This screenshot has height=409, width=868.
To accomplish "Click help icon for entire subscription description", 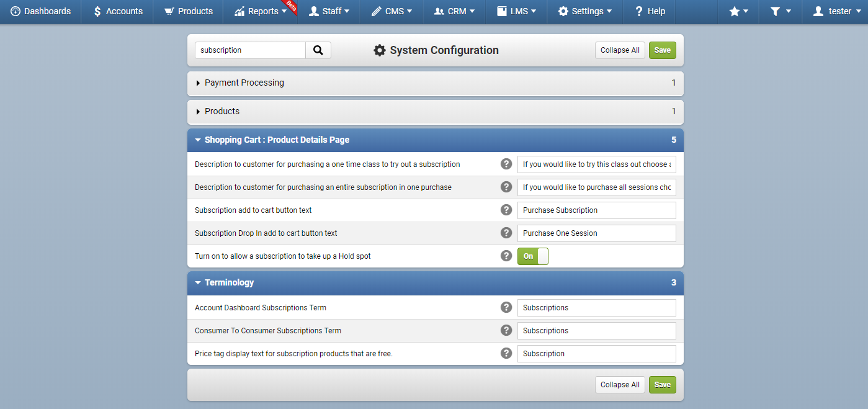I will [506, 187].
